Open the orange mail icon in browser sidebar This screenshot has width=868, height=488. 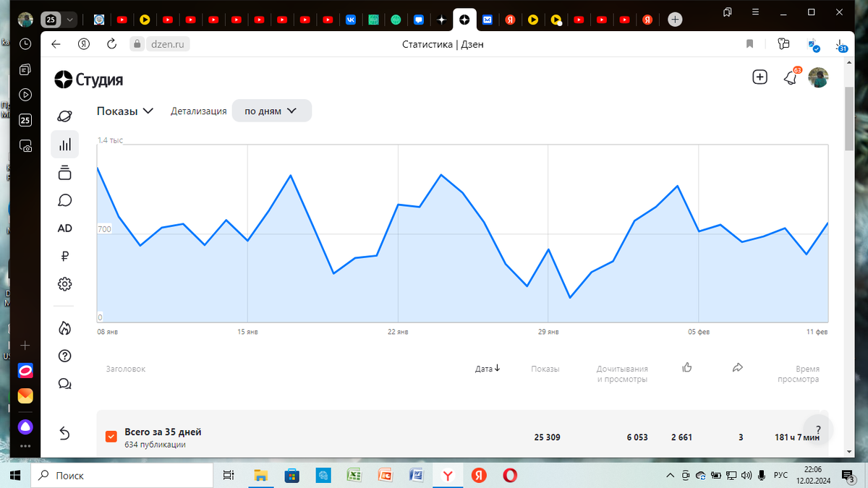[25, 395]
